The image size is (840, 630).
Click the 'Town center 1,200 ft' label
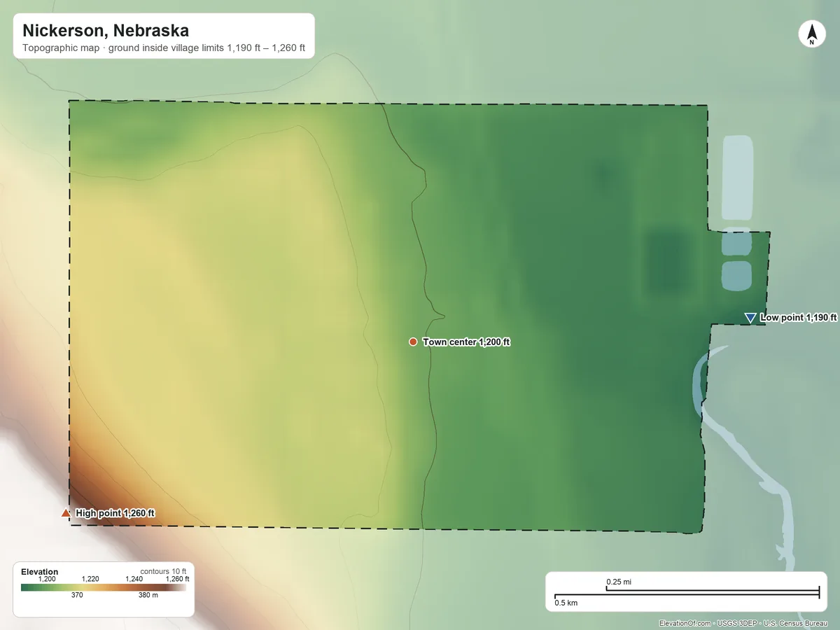467,342
